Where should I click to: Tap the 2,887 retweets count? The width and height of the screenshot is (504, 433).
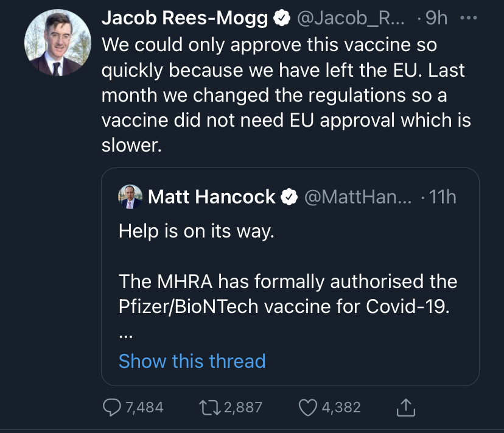(x=243, y=407)
